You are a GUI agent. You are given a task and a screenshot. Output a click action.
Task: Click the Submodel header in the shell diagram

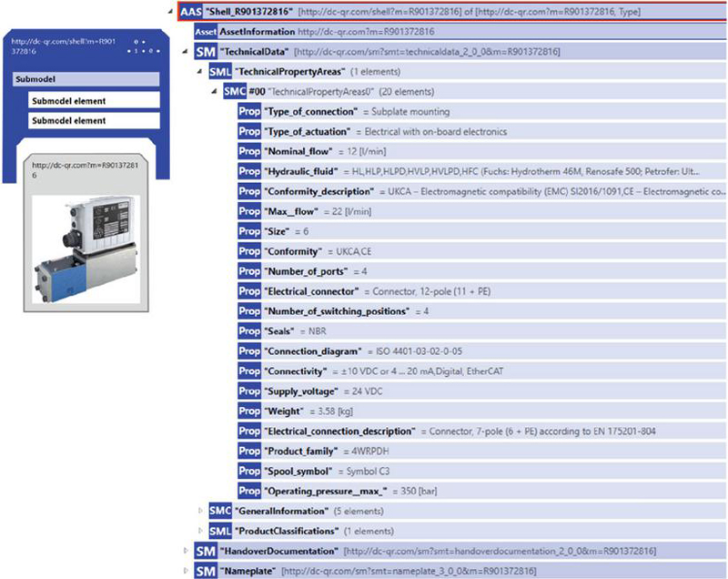pyautogui.click(x=86, y=79)
